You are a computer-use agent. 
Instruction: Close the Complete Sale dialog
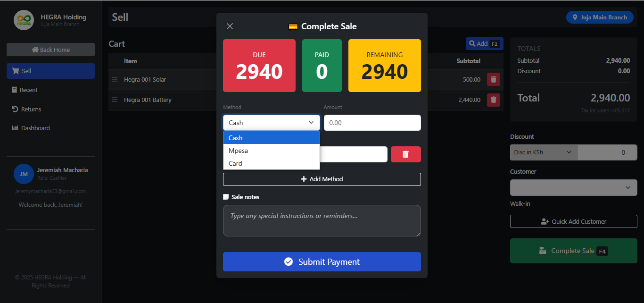[x=230, y=26]
